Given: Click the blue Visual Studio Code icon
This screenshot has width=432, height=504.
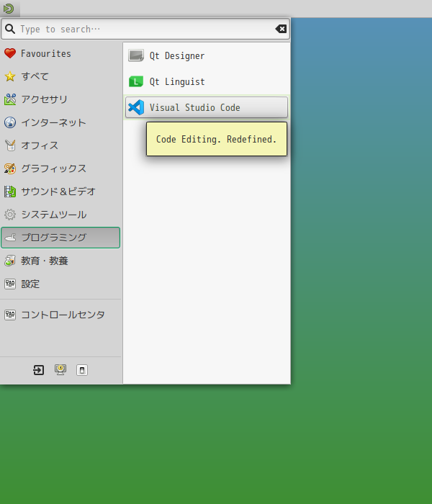Looking at the screenshot, I should coord(136,107).
